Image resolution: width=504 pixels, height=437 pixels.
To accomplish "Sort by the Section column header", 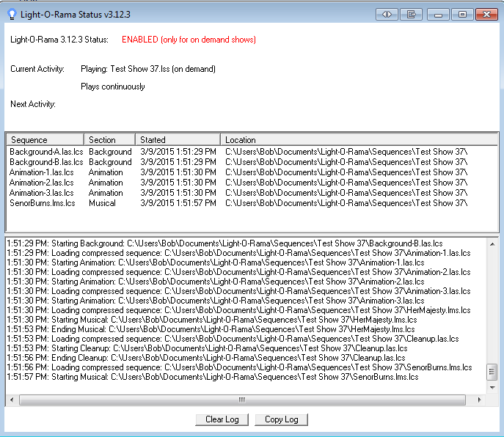I will point(109,140).
